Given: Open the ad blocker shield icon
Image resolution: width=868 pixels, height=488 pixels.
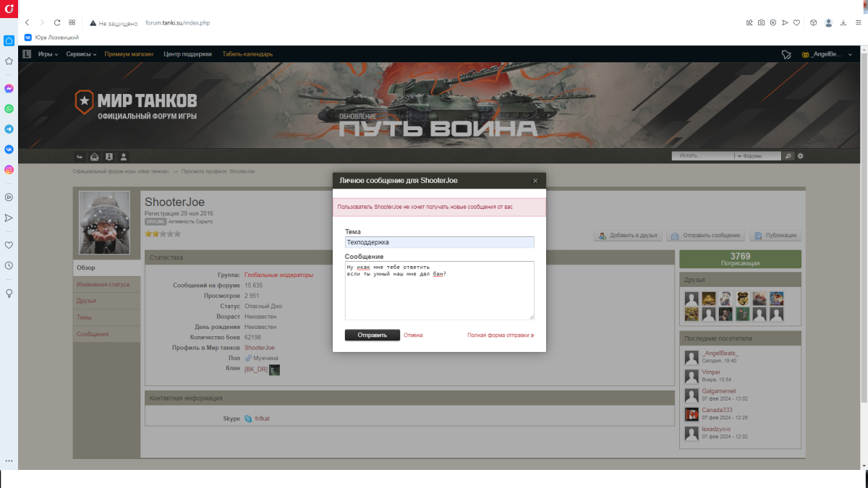Looking at the screenshot, I should click(x=773, y=22).
